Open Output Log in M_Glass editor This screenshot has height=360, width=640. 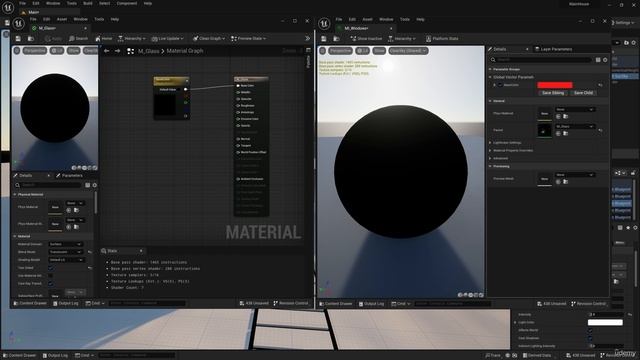[65, 303]
